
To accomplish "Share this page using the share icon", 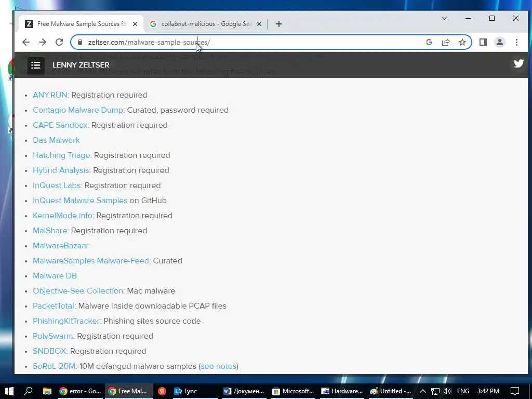I will (x=445, y=42).
